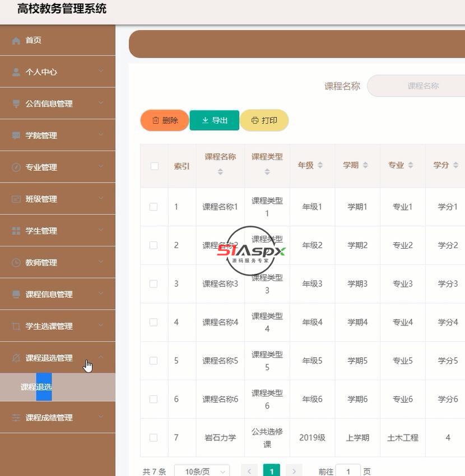The width and height of the screenshot is (465, 476).
Task: Check the row 1 课程名称1 checkbox
Action: pos(154,207)
